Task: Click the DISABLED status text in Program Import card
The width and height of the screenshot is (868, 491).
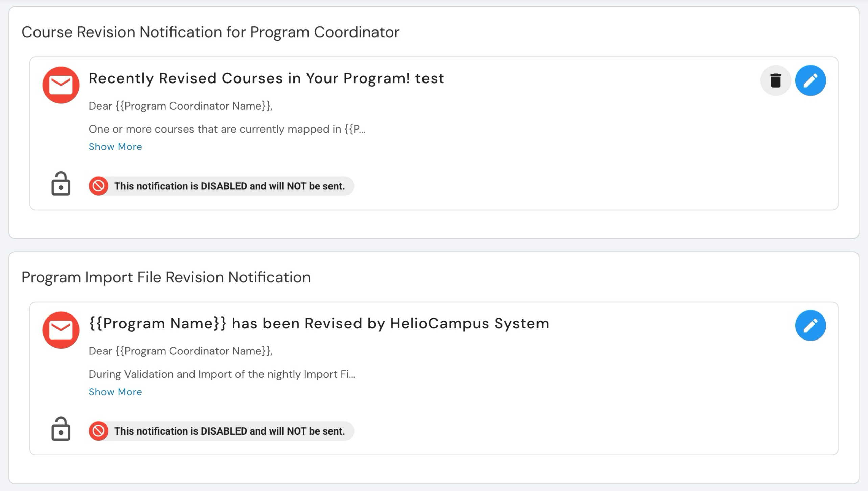Action: 229,431
